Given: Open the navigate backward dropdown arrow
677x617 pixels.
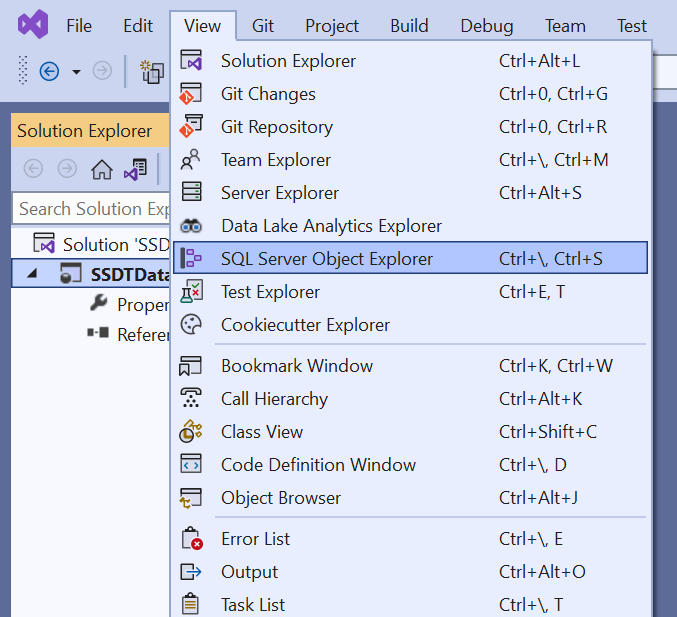Looking at the screenshot, I should 76,72.
